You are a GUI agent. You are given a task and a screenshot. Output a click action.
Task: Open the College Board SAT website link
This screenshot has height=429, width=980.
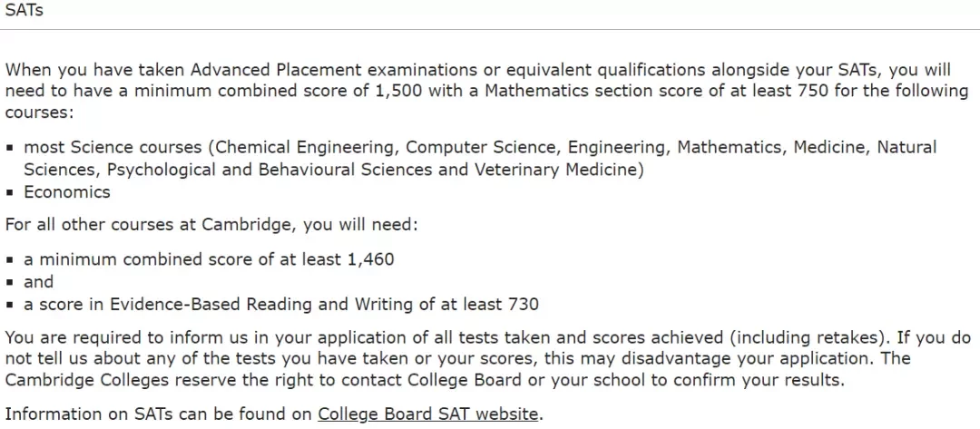(427, 414)
